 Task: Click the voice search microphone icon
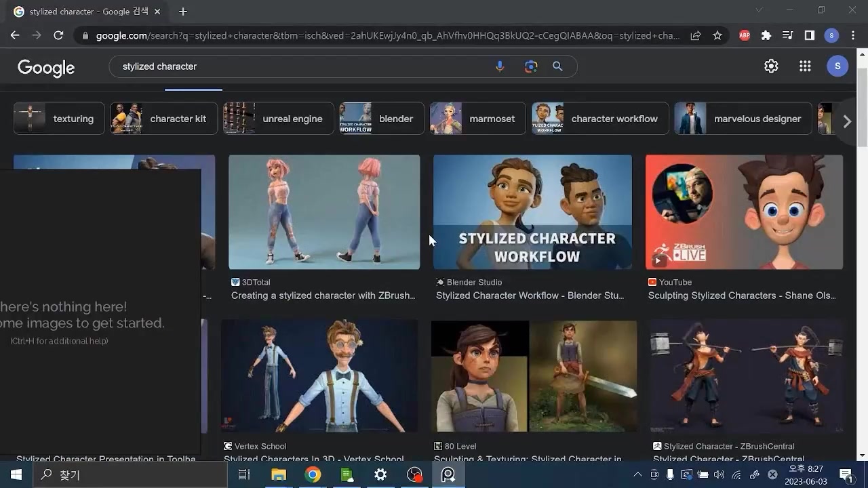pyautogui.click(x=500, y=66)
